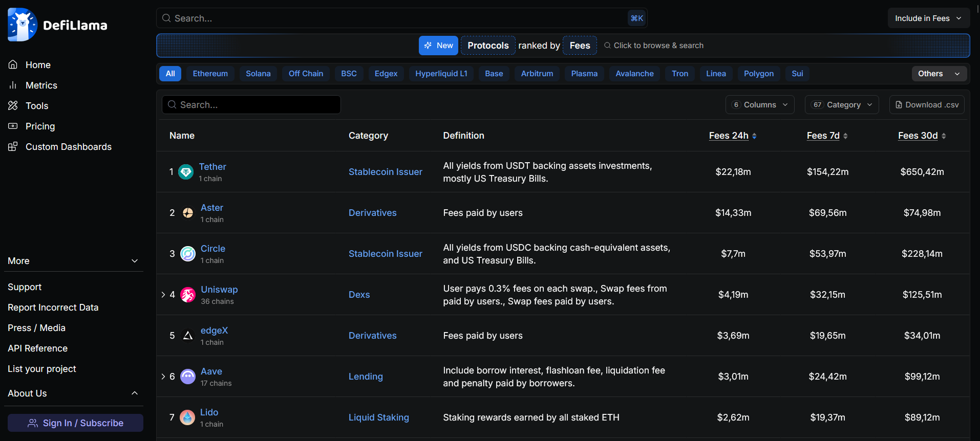Focus the table search input
This screenshot has width=980, height=441.
point(251,104)
